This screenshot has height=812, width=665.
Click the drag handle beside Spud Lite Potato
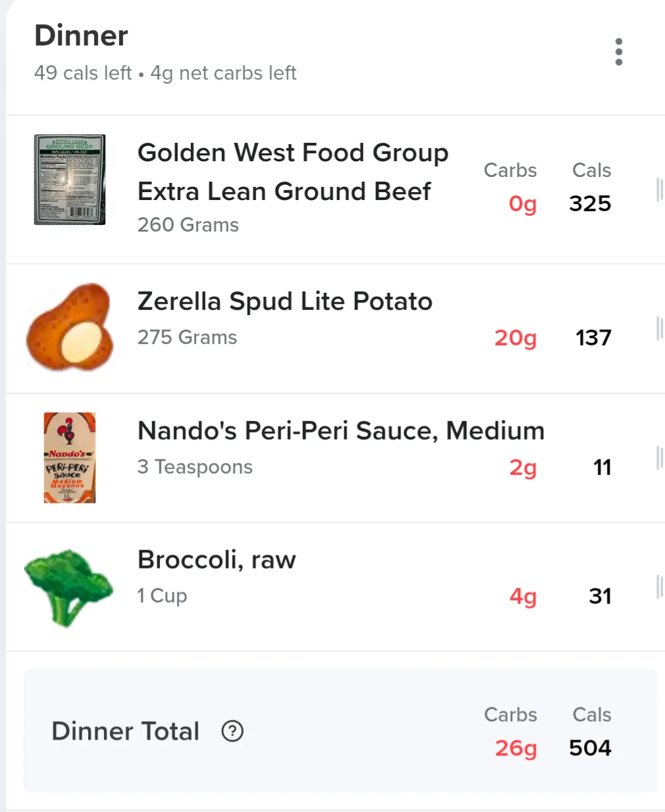(658, 328)
